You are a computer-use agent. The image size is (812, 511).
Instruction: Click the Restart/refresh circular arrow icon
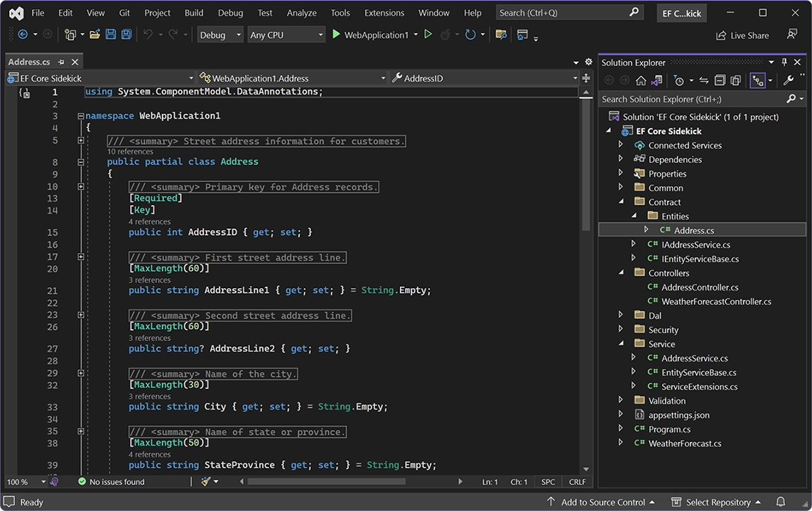coord(470,35)
